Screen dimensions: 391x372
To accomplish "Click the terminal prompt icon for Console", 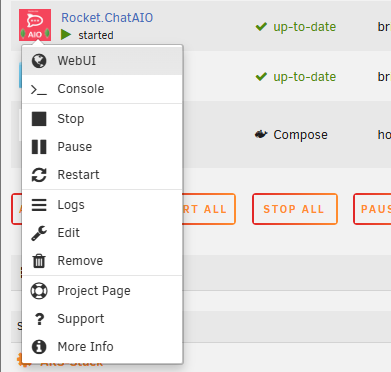I will click(x=39, y=89).
